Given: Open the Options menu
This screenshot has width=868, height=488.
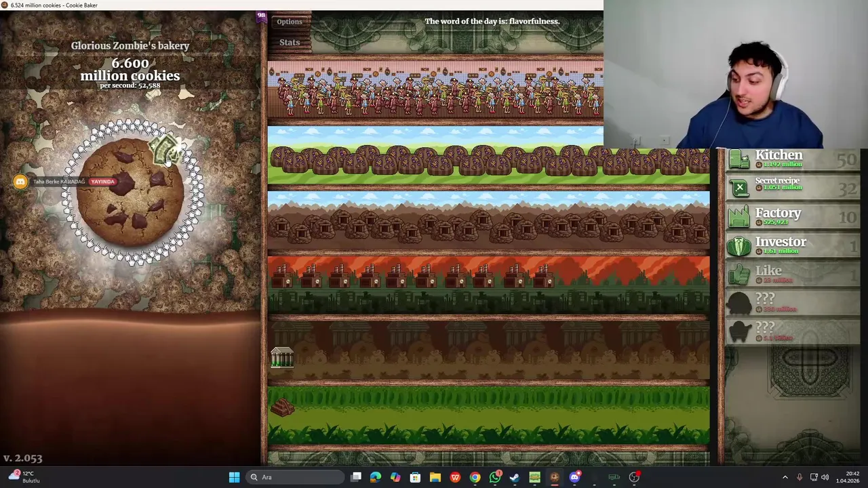Looking at the screenshot, I should tap(290, 22).
